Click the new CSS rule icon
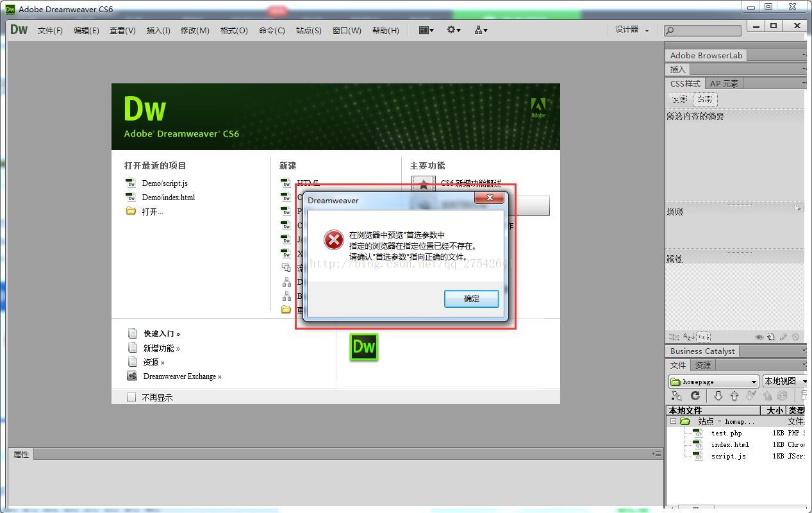 [771, 337]
